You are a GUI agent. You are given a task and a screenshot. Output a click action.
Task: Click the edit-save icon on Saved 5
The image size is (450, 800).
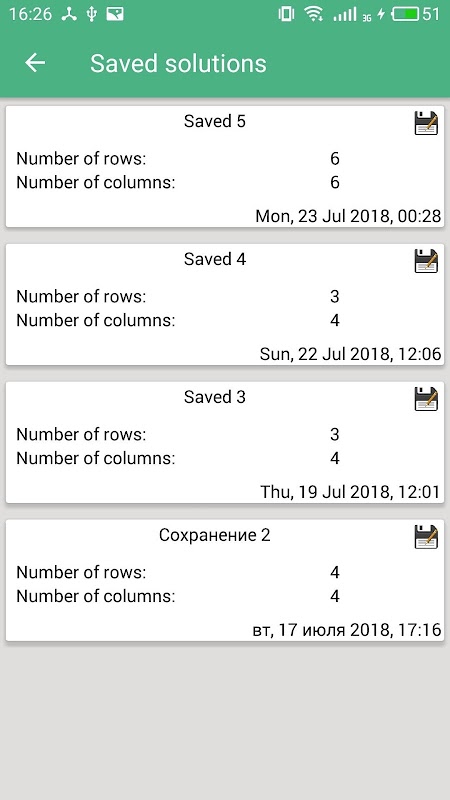pyautogui.click(x=426, y=123)
